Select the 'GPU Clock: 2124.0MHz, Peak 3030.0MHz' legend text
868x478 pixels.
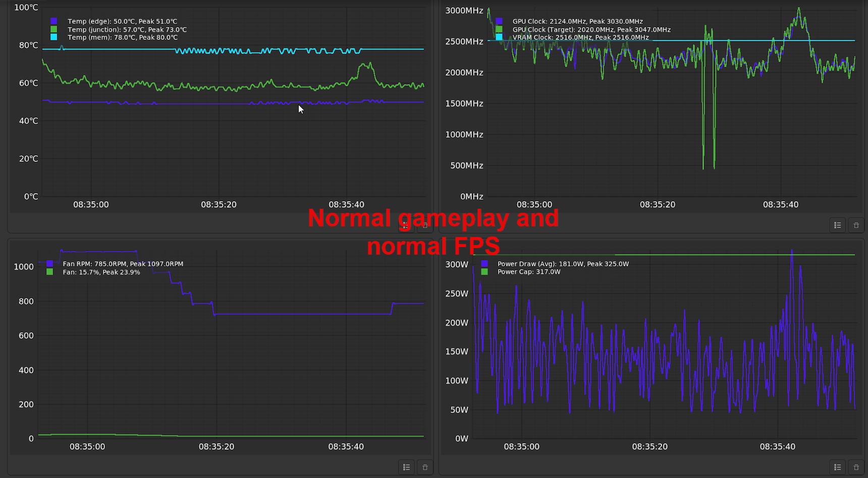(x=578, y=21)
